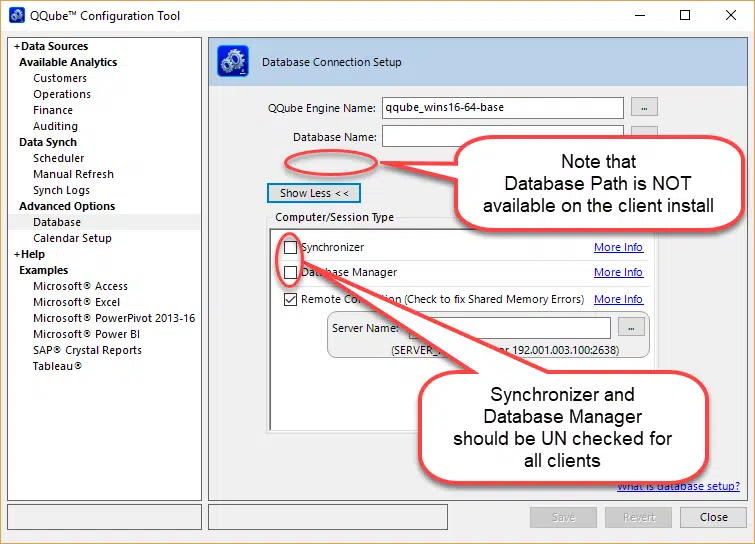This screenshot has height=544, width=755.
Task: Click the 'Database Connection Setup' header text
Action: tap(332, 62)
